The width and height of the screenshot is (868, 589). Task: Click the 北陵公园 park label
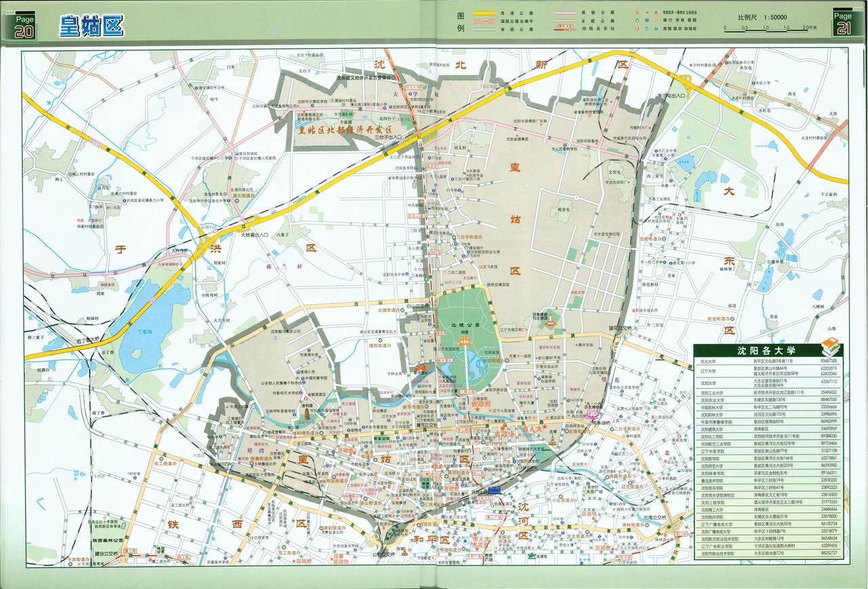click(465, 325)
